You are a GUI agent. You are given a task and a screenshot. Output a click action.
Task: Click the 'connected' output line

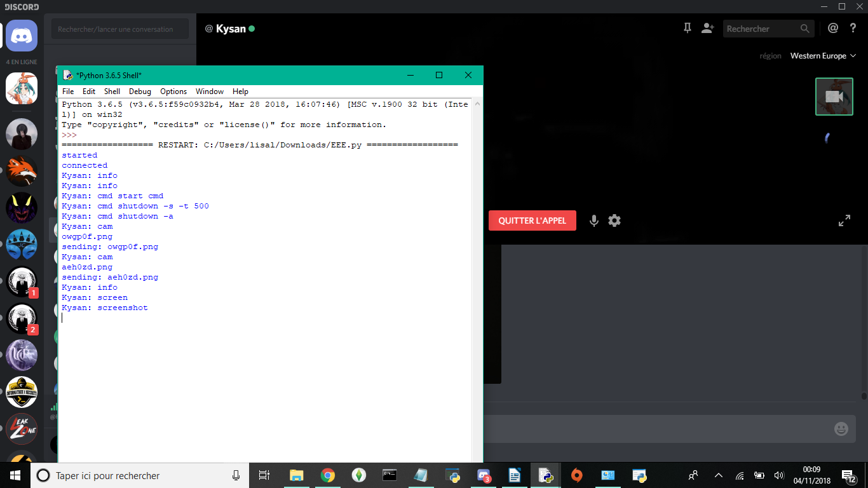point(85,165)
